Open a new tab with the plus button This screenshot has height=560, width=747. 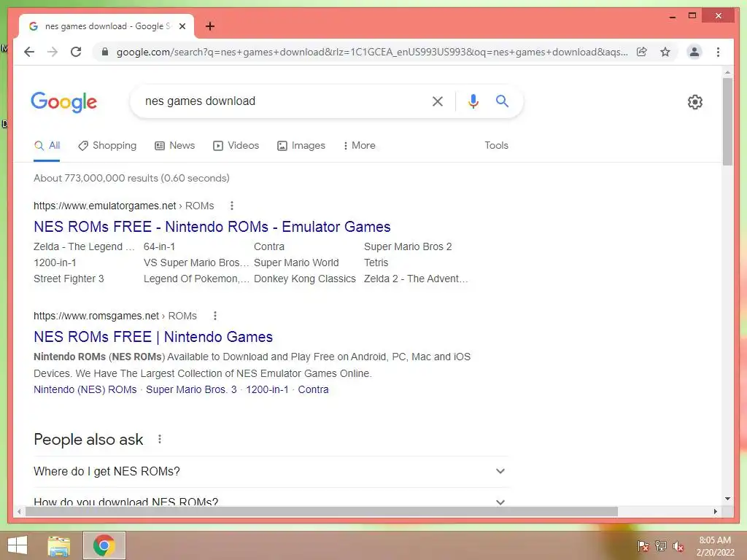pos(209,26)
